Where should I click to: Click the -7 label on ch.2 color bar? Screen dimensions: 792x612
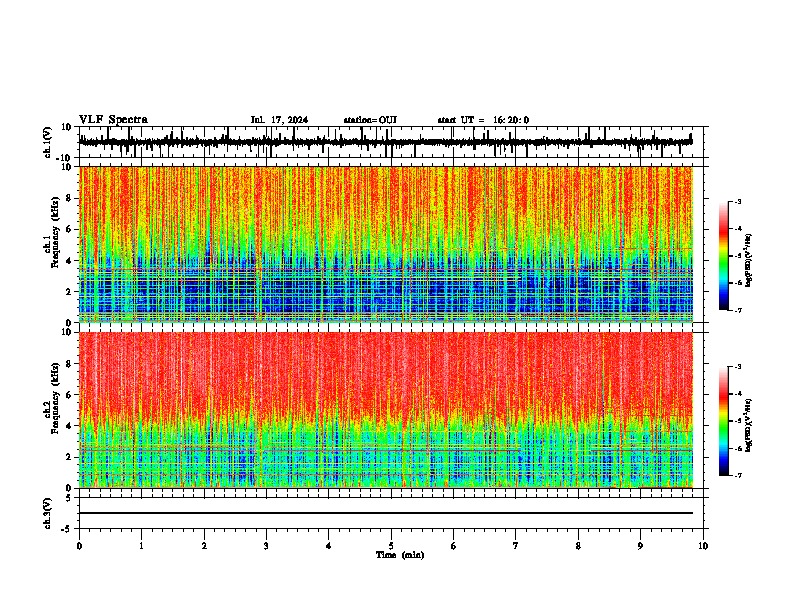click(x=738, y=475)
